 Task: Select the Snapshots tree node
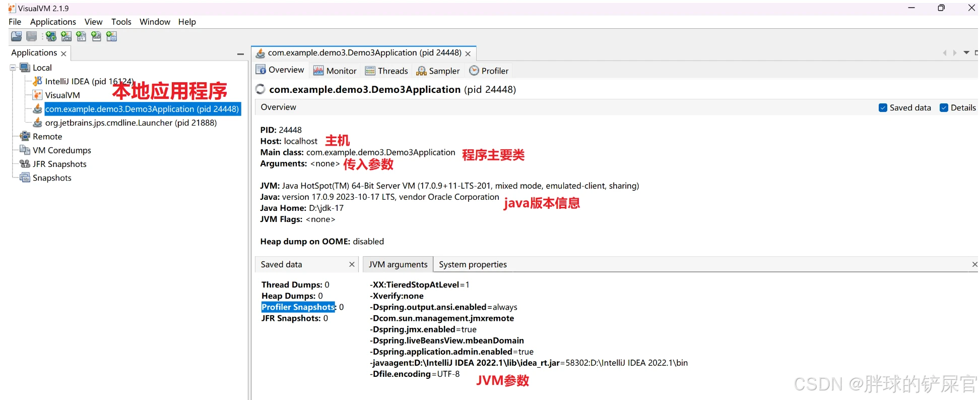52,178
